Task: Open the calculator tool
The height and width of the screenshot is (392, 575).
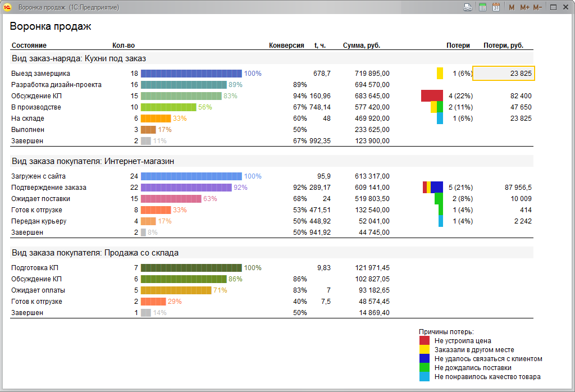Action: 482,7
